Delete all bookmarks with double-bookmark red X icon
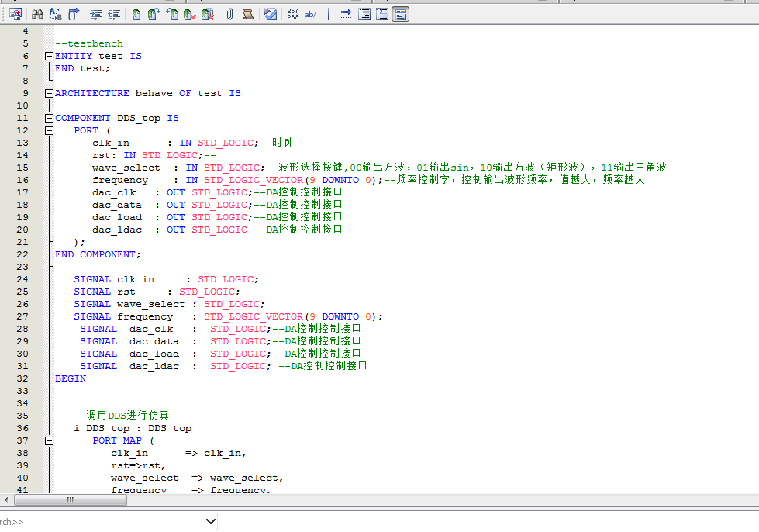The image size is (759, 532). point(207,14)
